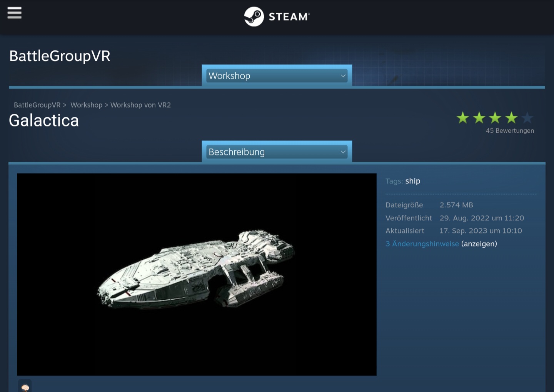Screen dimensions: 554x392
Task: Click the (anzeigen) link
Action: pos(479,244)
